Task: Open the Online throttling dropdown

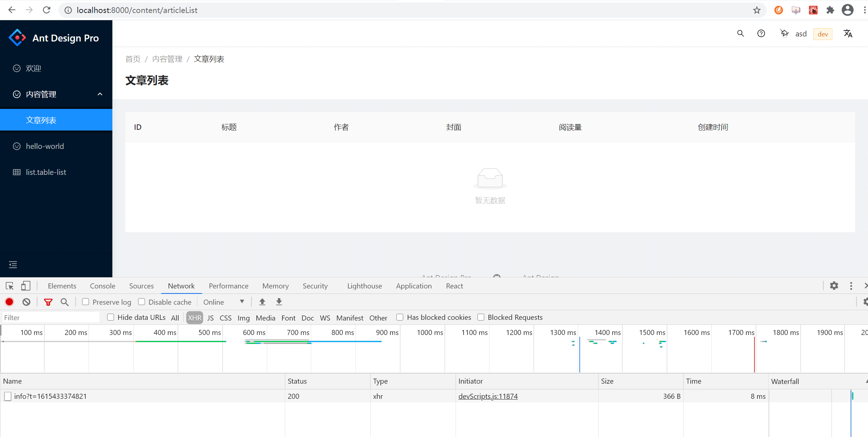Action: 223,302
